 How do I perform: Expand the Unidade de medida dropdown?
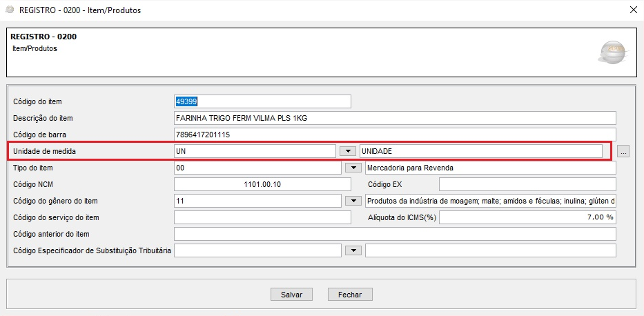[349, 151]
